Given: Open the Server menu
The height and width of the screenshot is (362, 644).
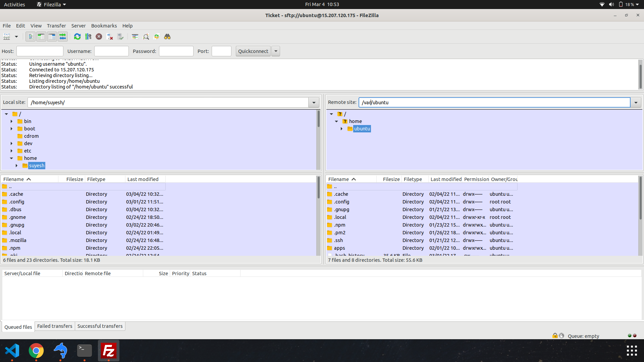Looking at the screenshot, I should [78, 26].
